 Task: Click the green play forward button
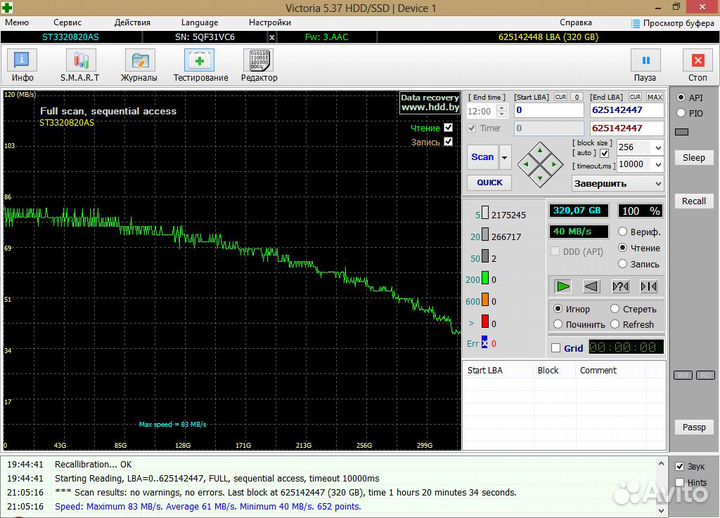[563, 286]
